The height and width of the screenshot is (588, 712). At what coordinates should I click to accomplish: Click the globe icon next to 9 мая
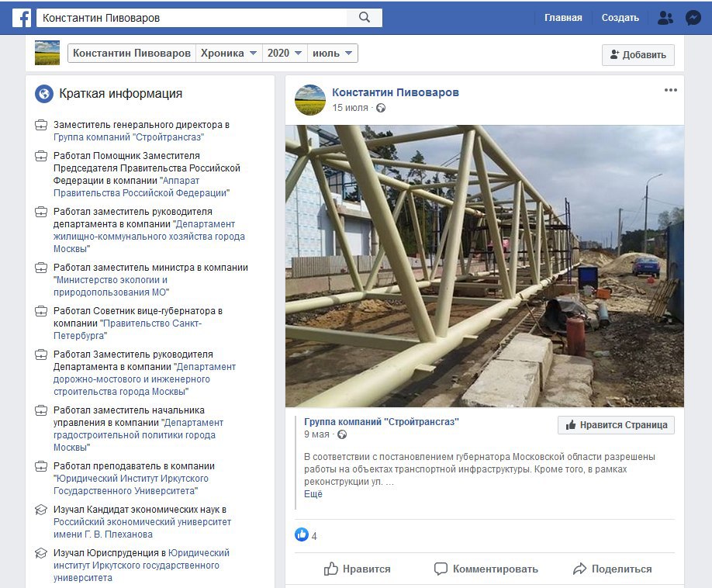point(342,434)
